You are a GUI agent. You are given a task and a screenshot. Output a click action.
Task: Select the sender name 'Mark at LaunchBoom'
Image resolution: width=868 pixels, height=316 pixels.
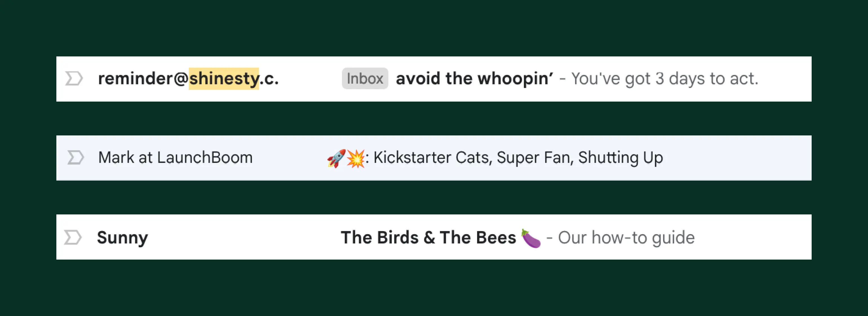tap(175, 157)
